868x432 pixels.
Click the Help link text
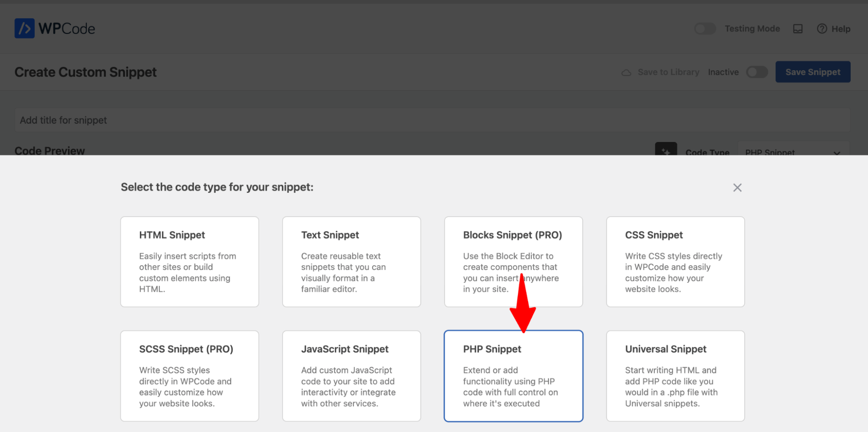tap(841, 29)
